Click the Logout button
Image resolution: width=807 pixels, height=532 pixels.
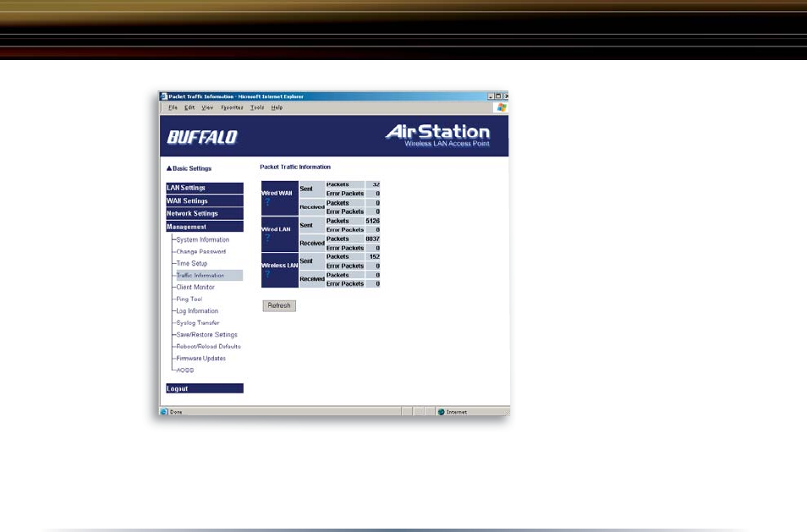point(205,388)
